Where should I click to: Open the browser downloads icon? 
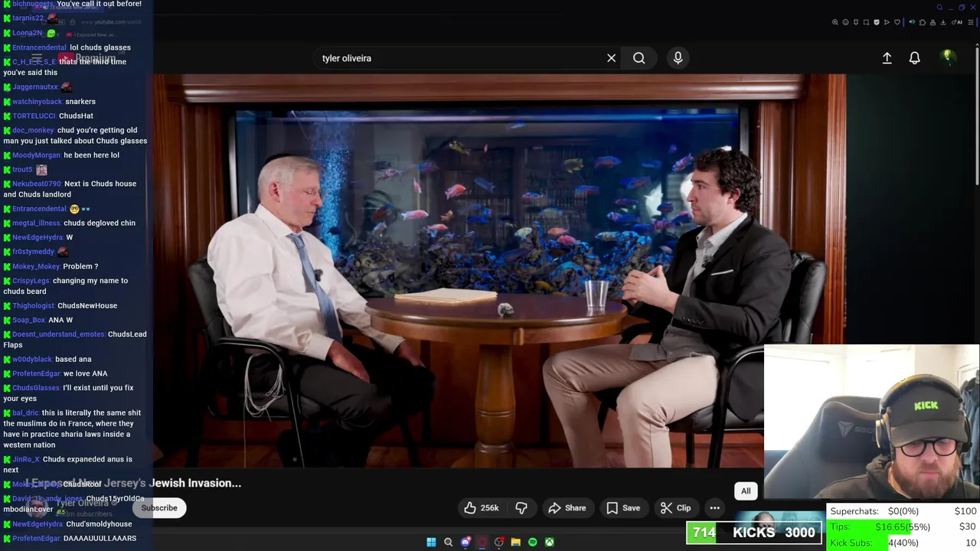943,22
